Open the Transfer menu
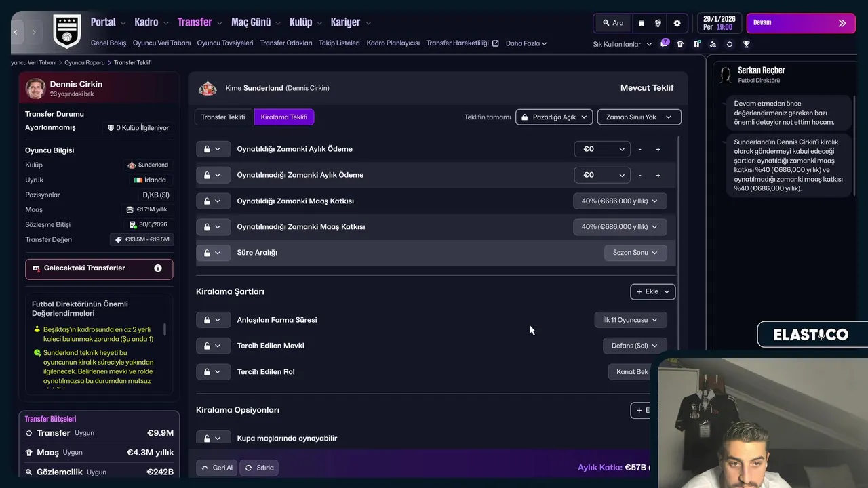Image resolution: width=868 pixels, height=488 pixels. (x=200, y=22)
